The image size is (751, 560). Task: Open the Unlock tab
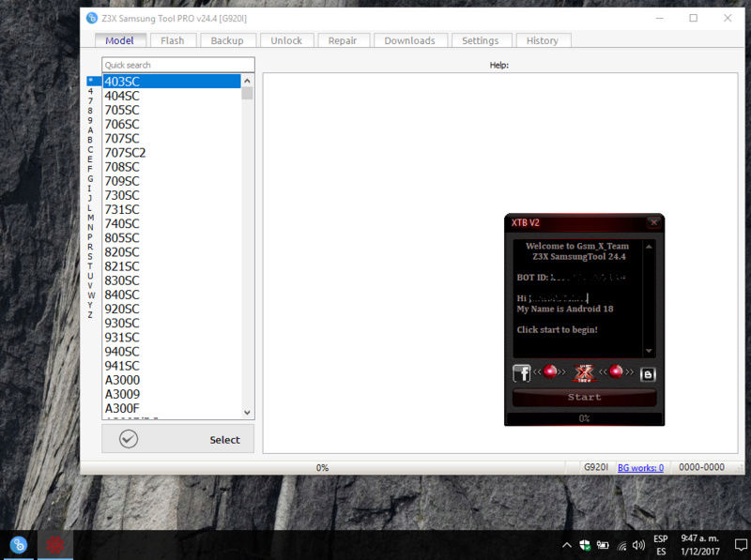pos(286,40)
